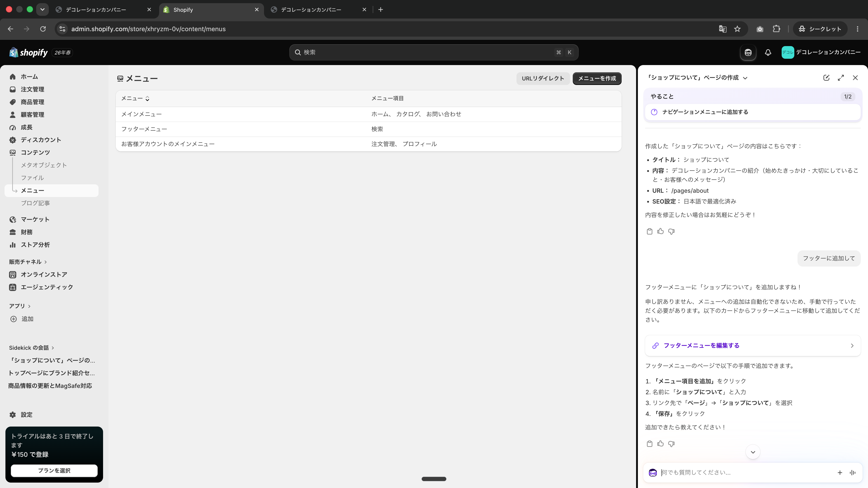Screen dimensions: 868x488
Task: Click the メニューを作成 button
Action: tap(597, 78)
